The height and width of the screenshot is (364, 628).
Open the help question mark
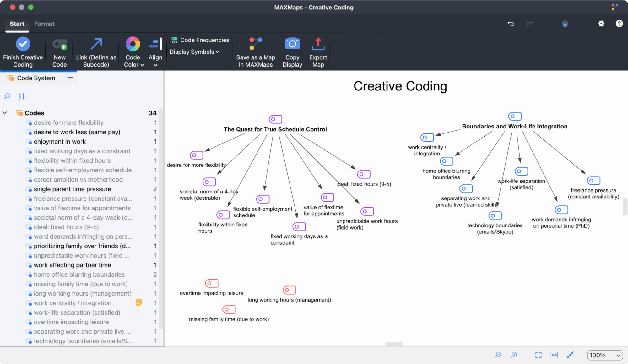619,24
